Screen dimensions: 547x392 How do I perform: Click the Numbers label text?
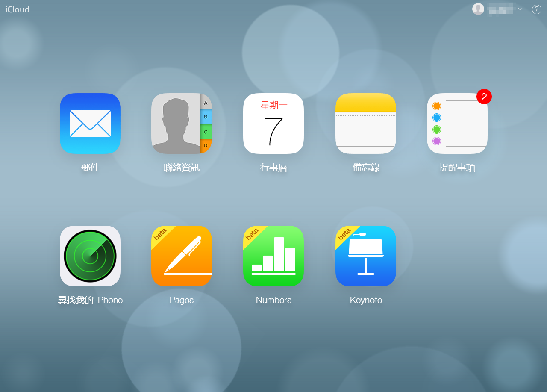click(x=273, y=300)
